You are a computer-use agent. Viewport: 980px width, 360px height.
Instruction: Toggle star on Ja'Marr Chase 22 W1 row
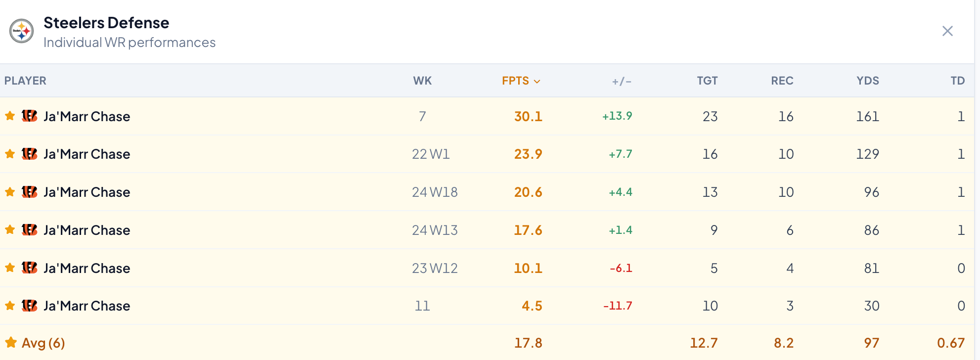pos(10,154)
